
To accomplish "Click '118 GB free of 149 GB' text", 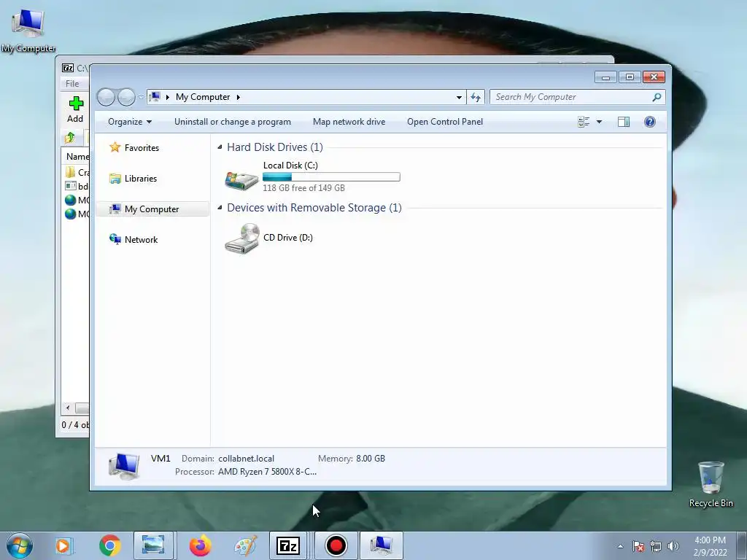I will pos(304,188).
